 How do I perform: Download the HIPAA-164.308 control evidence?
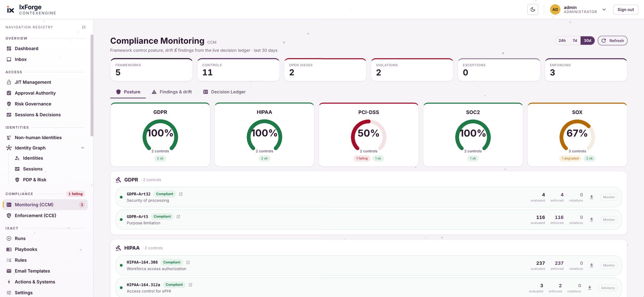(592, 265)
